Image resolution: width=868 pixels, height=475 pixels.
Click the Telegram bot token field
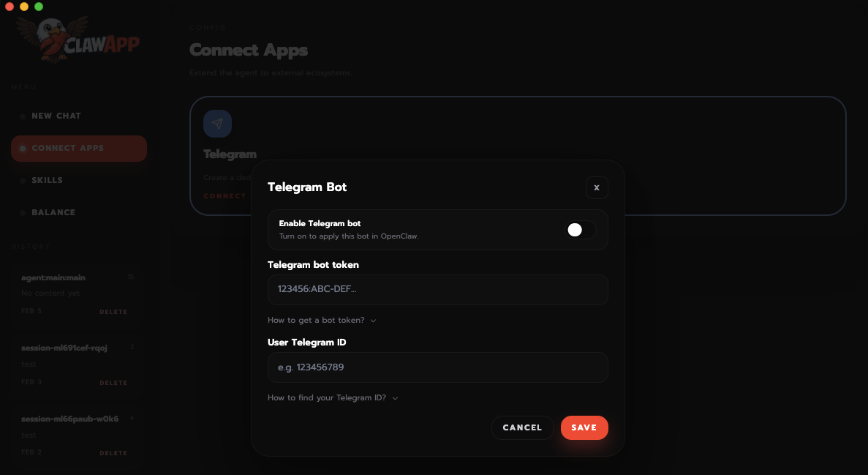[x=438, y=289]
